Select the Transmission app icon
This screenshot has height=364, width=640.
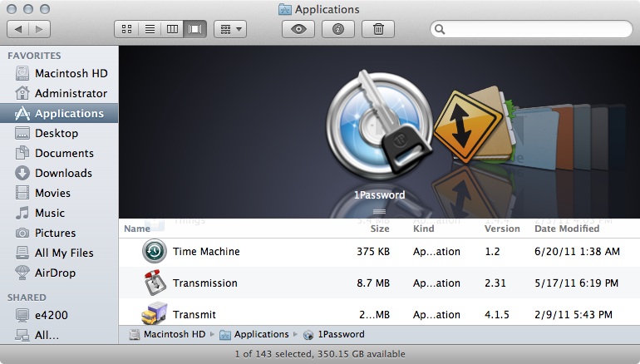point(155,283)
